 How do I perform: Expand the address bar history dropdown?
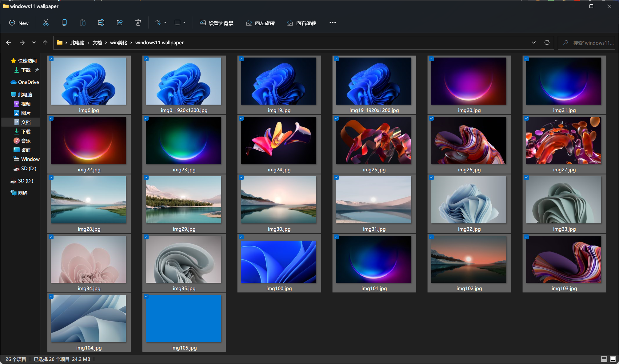(534, 43)
